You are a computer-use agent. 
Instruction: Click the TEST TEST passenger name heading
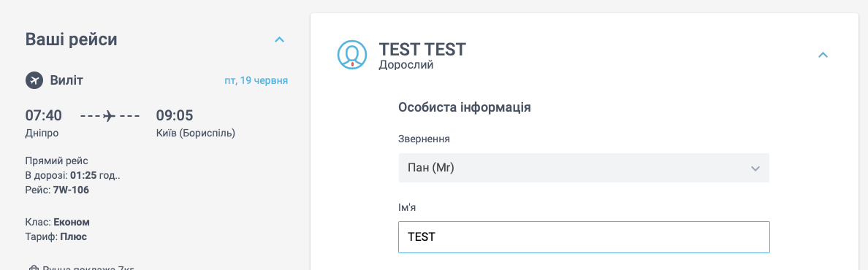422,49
